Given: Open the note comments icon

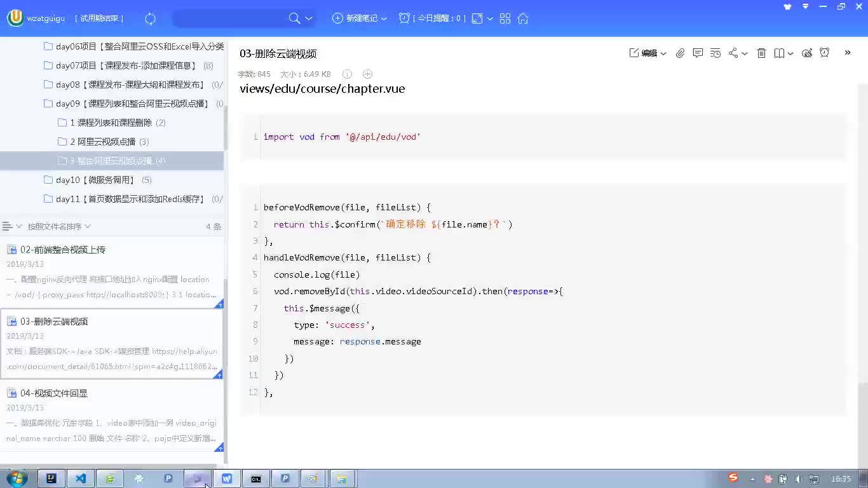Looking at the screenshot, I should (698, 53).
